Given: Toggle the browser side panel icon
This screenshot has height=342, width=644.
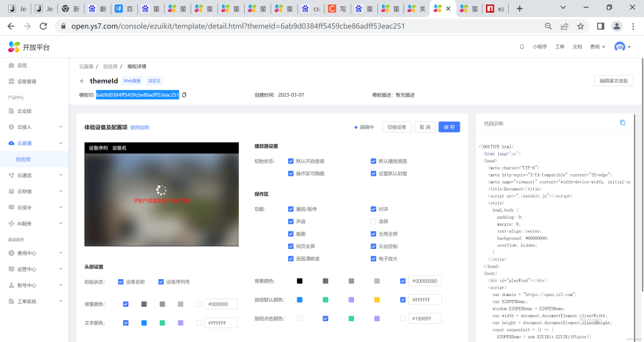Looking at the screenshot, I should click(601, 26).
